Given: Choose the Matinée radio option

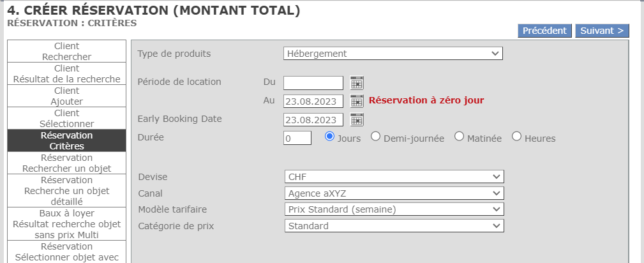Looking at the screenshot, I should (x=459, y=137).
